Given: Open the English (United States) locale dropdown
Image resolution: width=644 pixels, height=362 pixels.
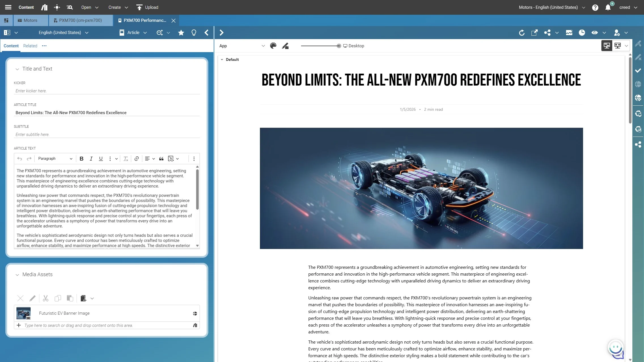Looking at the screenshot, I should [x=63, y=33].
